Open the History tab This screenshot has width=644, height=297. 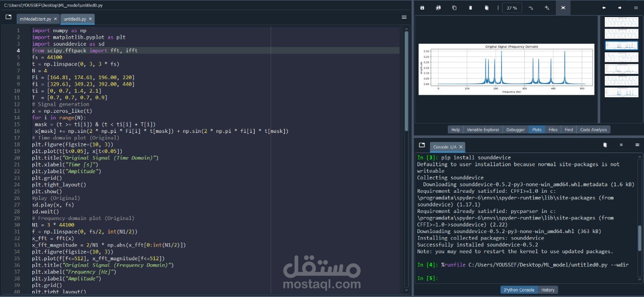pos(548,290)
